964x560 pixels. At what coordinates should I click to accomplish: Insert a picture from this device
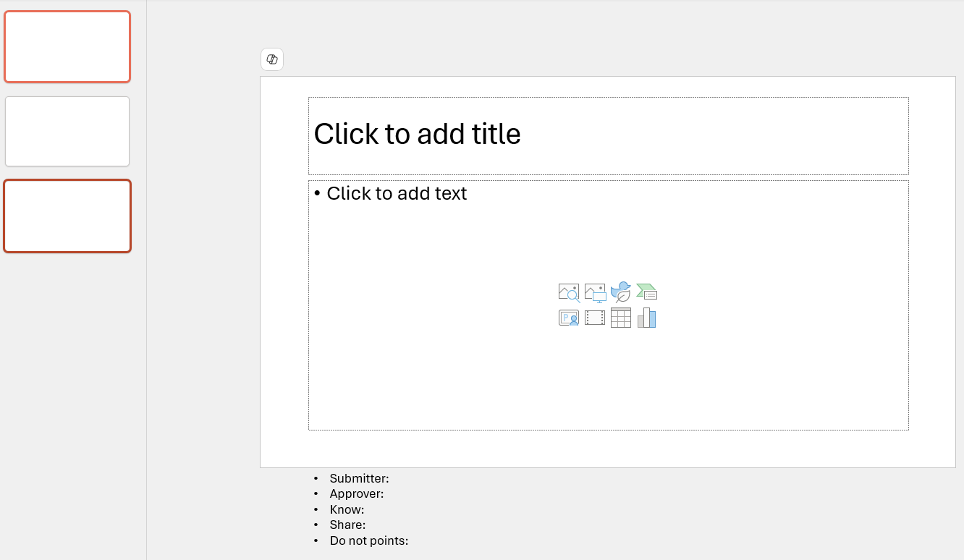click(x=594, y=291)
